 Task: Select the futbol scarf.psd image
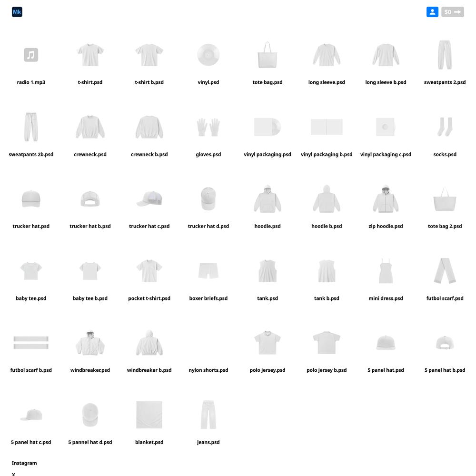[445, 271]
